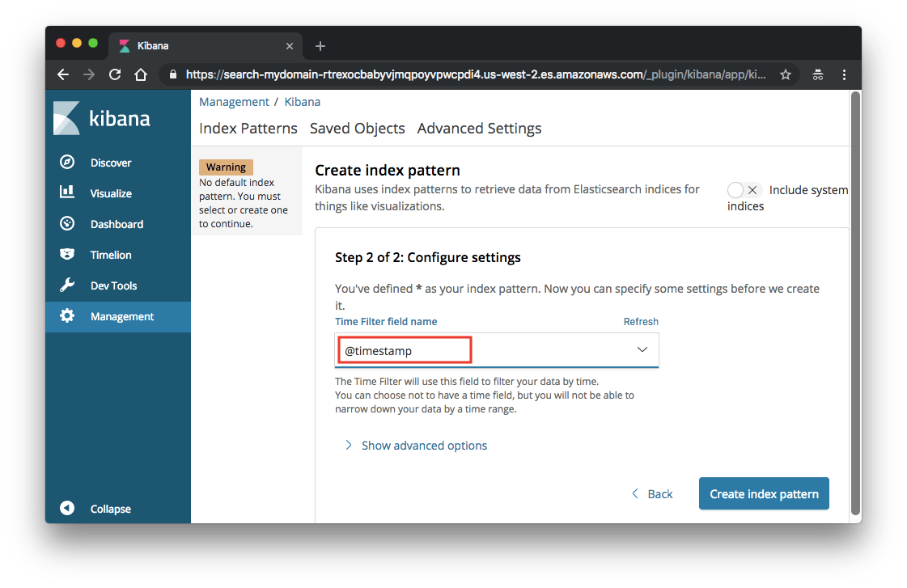Open the incognito profile icon
The height and width of the screenshot is (588, 907).
pos(818,74)
